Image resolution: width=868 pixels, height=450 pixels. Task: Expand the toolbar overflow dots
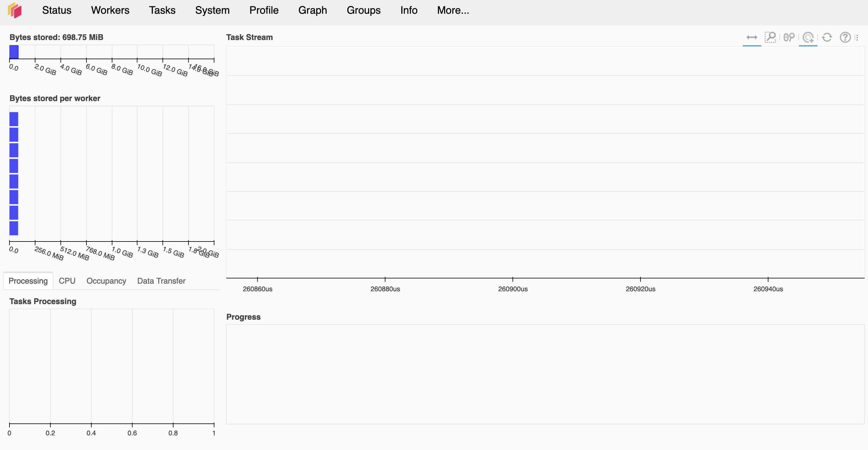(857, 37)
